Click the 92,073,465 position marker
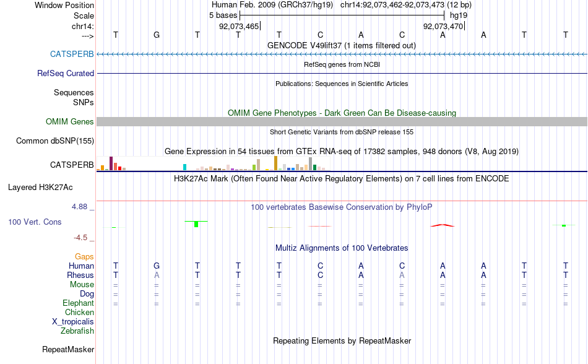The image size is (588, 364). click(239, 26)
